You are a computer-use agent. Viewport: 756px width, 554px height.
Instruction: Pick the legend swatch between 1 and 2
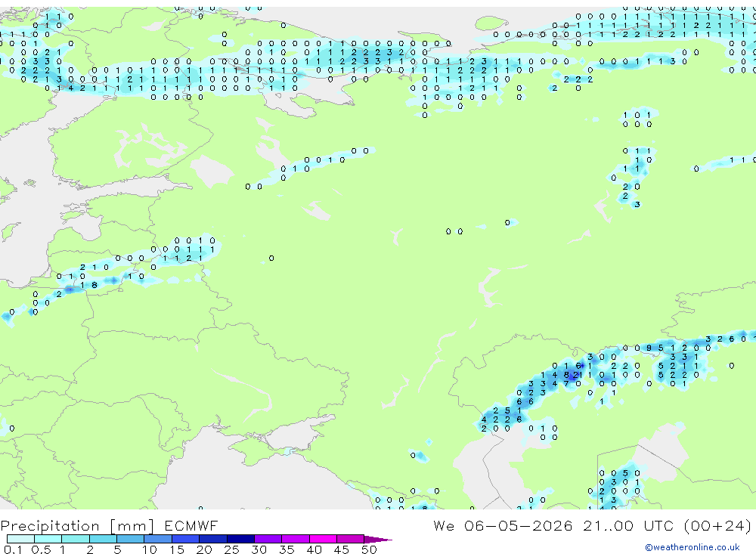pos(75,539)
